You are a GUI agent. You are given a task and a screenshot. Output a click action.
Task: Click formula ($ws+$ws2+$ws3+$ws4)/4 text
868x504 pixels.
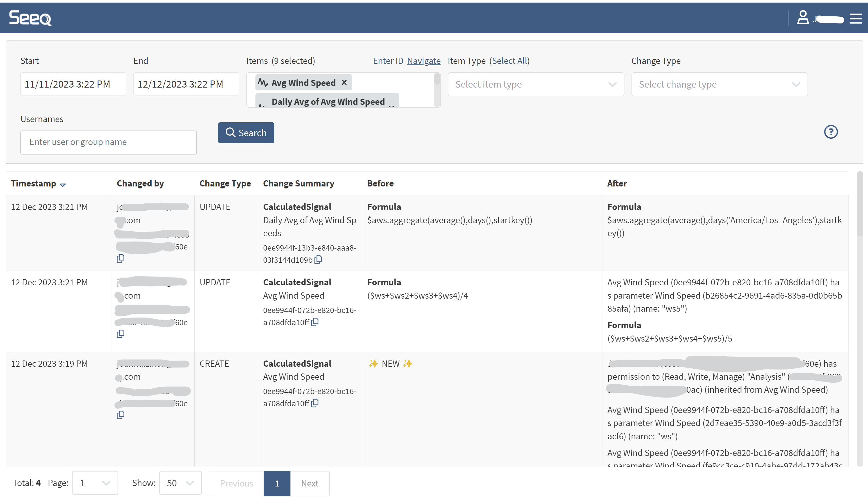pyautogui.click(x=417, y=296)
